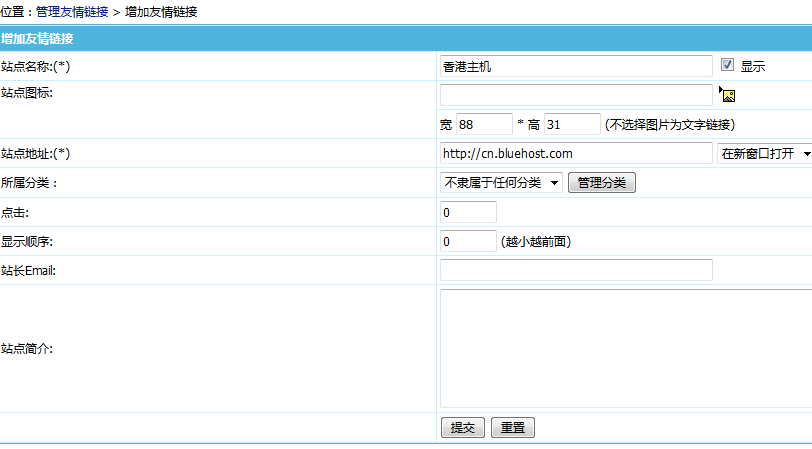
Task: Select the 高 height field showing 31
Action: point(572,124)
